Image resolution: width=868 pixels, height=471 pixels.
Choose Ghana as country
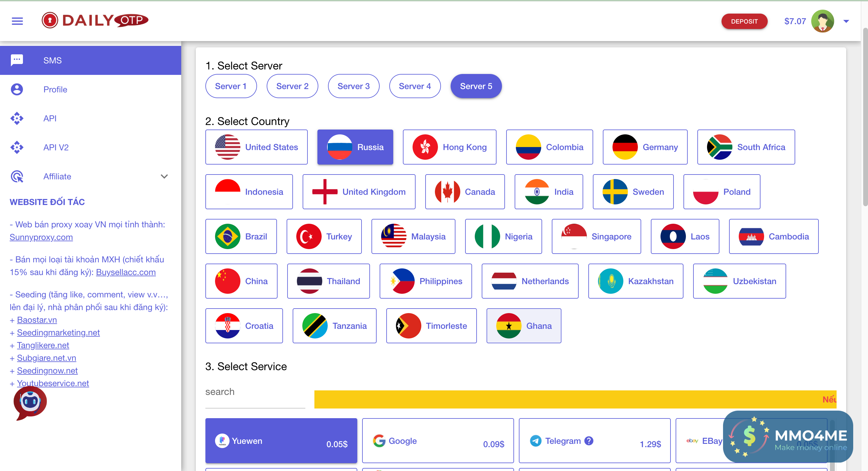click(x=524, y=326)
